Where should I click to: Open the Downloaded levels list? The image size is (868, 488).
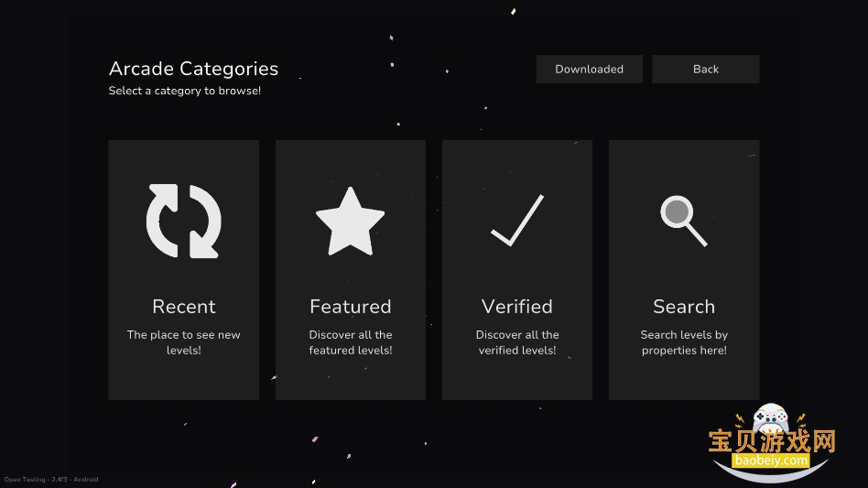589,70
